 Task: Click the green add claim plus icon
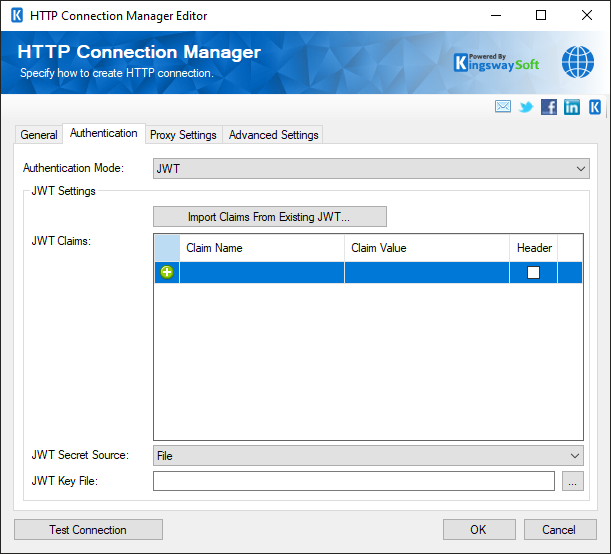coord(167,272)
